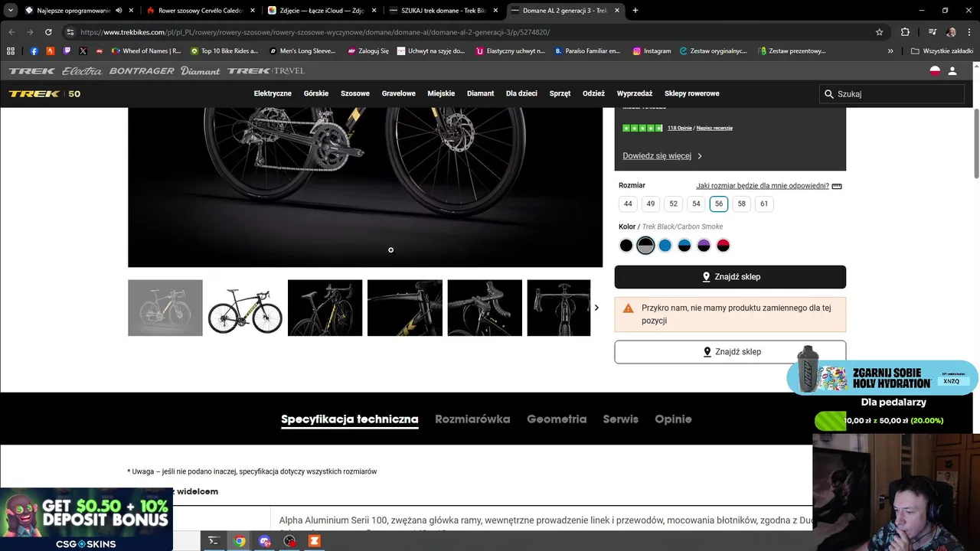Open the Facebook bookmark icon
The image size is (980, 551).
tap(34, 51)
